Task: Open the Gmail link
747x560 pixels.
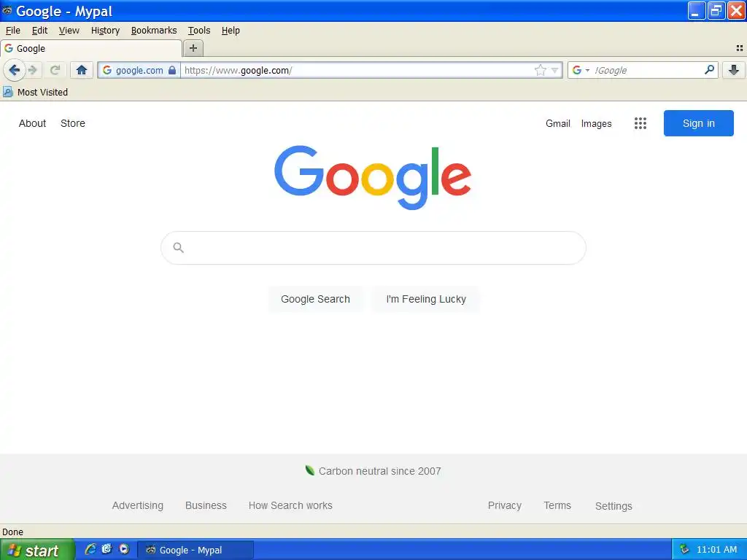Action: (558, 123)
